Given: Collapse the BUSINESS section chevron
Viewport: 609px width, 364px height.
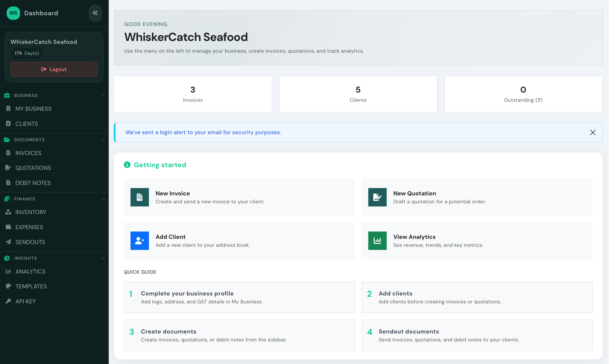Looking at the screenshot, I should pos(103,95).
